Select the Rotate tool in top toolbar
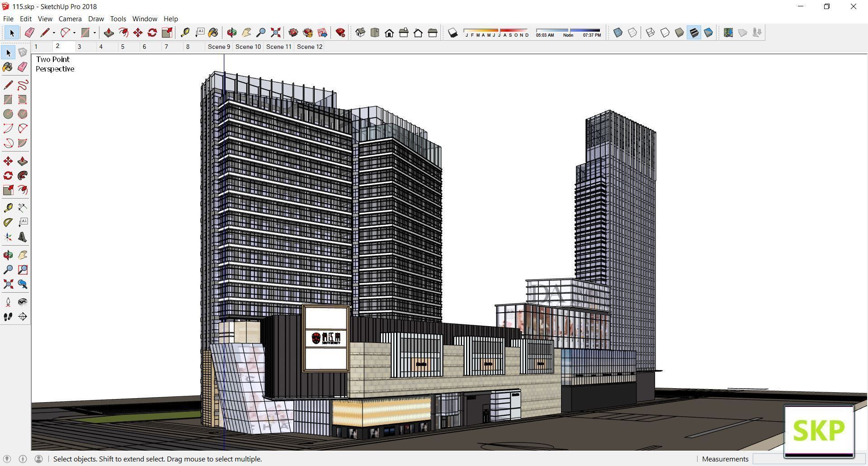The height and width of the screenshot is (466, 868). [x=152, y=33]
